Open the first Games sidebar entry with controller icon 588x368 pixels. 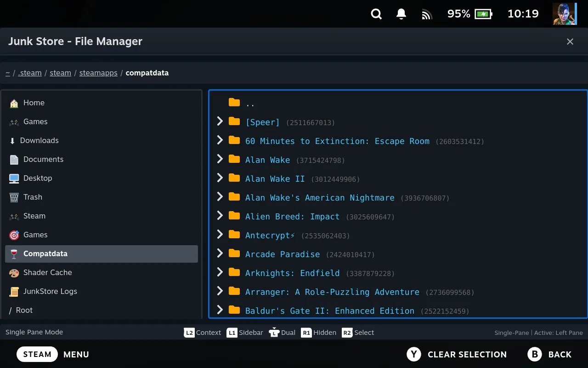[x=102, y=121]
